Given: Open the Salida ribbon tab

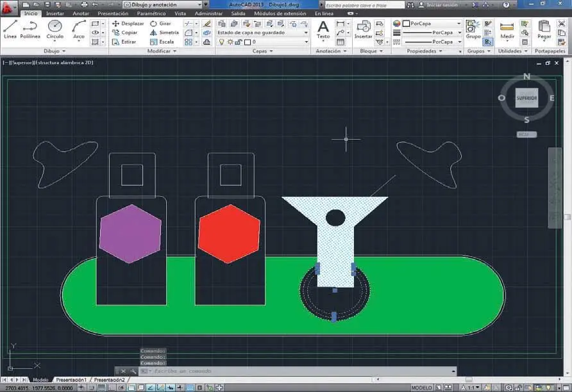Looking at the screenshot, I should tap(238, 13).
